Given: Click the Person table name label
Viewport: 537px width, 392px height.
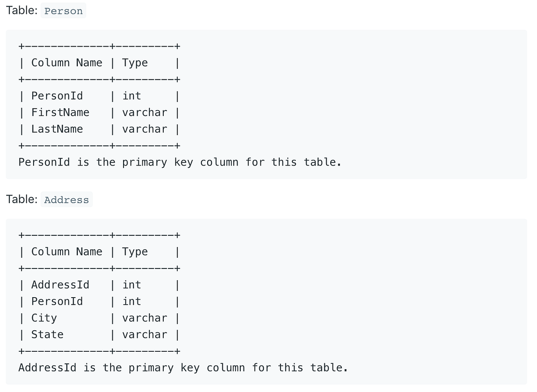Looking at the screenshot, I should pos(64,11).
